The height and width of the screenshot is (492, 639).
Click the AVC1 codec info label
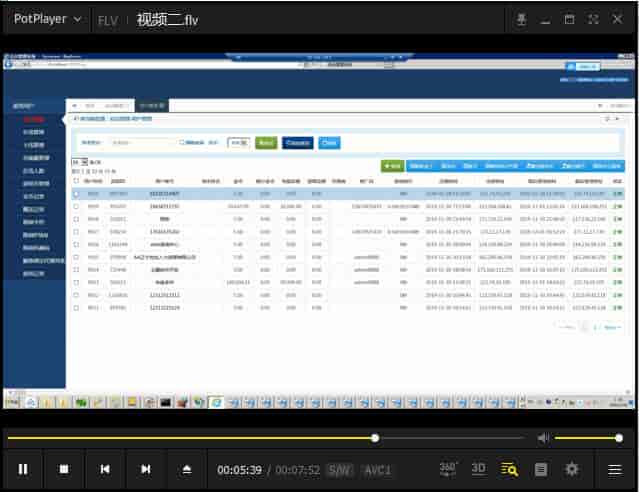point(377,469)
